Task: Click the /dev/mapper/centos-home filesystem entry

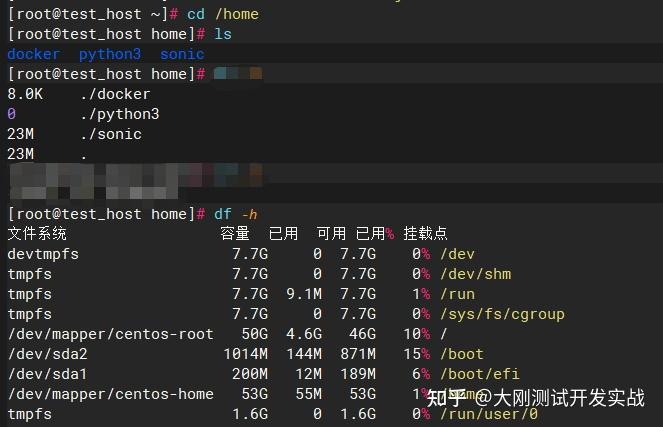Action: (111, 394)
